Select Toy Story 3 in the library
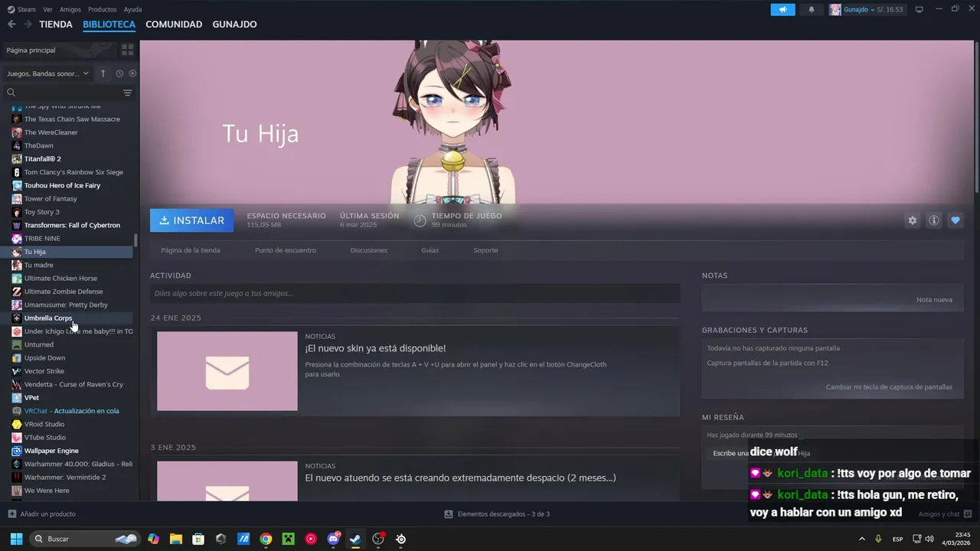Viewport: 980px width, 551px height. pos(41,212)
